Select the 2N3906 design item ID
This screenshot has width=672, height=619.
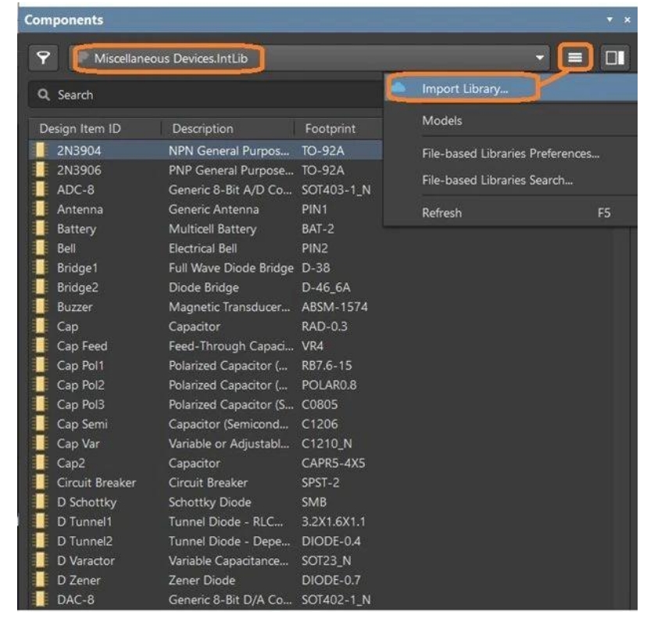coord(79,170)
